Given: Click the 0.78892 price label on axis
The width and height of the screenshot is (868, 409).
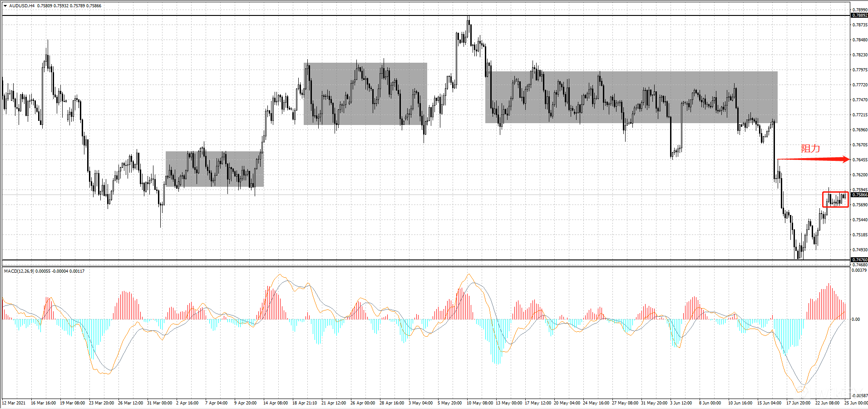Looking at the screenshot, I should pyautogui.click(x=859, y=15).
